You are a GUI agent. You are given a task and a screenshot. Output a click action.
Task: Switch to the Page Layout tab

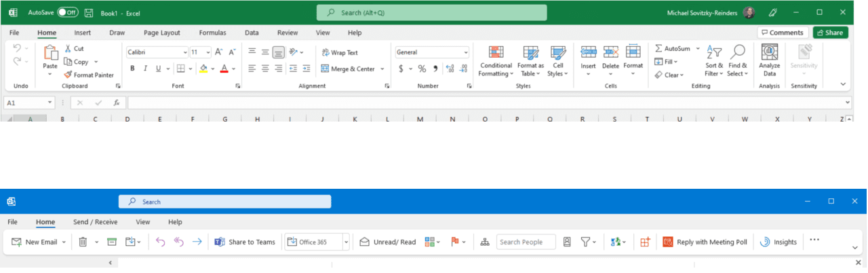(x=162, y=33)
